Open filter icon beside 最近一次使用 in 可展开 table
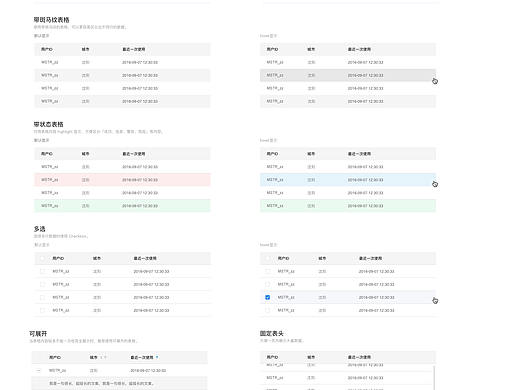520x390 pixels. pos(157,357)
